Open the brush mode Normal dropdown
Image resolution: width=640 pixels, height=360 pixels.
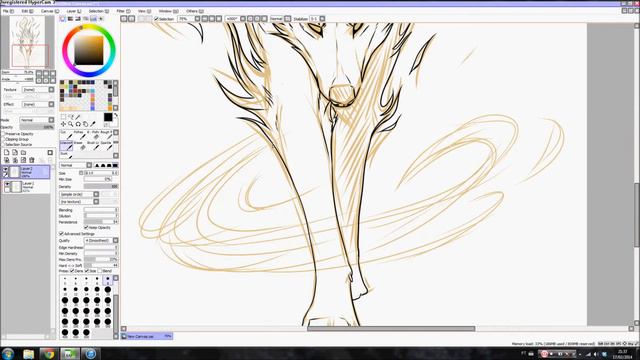pyautogui.click(x=76, y=165)
